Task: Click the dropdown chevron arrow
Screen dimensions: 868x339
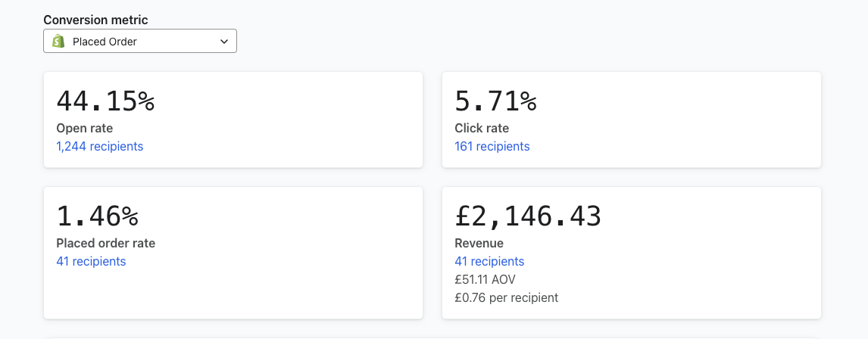Action: [224, 42]
